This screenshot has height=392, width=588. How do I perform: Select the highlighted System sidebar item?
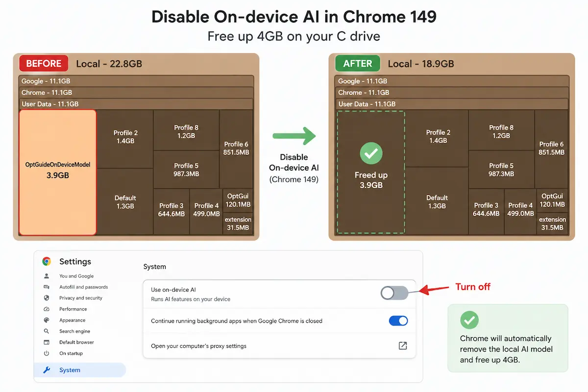(x=80, y=370)
